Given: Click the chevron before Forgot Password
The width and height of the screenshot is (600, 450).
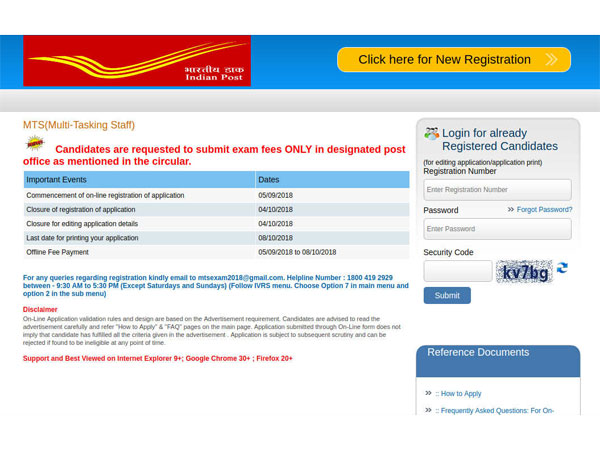Looking at the screenshot, I should (510, 210).
